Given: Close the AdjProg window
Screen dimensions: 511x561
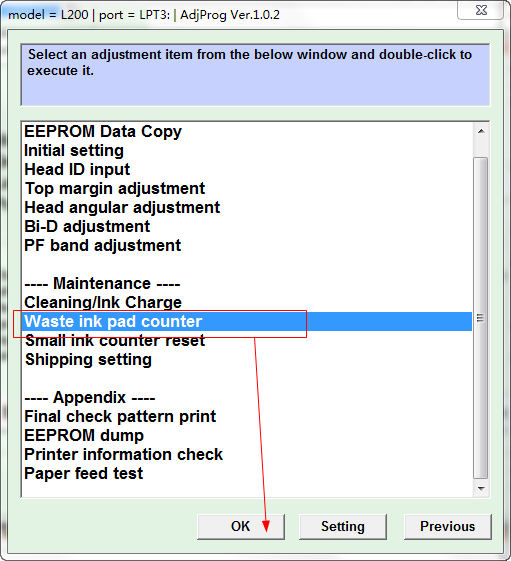Looking at the screenshot, I should 481,10.
